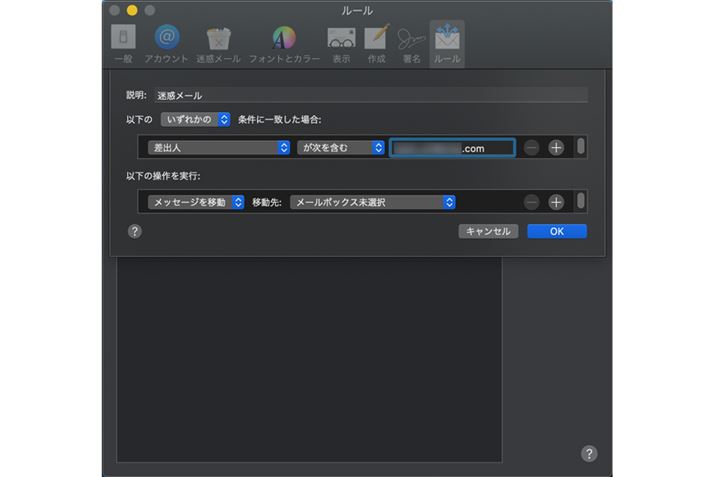Open the 署名 (Signatures) preferences pane

pyautogui.click(x=410, y=43)
